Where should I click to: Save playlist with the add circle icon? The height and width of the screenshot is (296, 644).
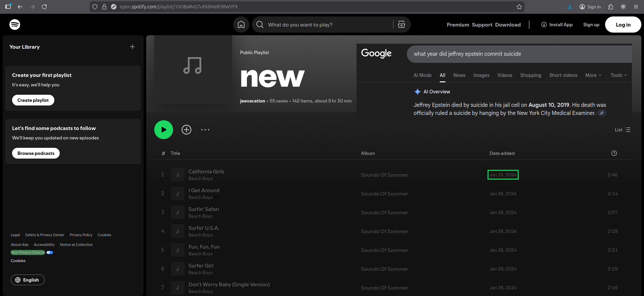pos(186,130)
